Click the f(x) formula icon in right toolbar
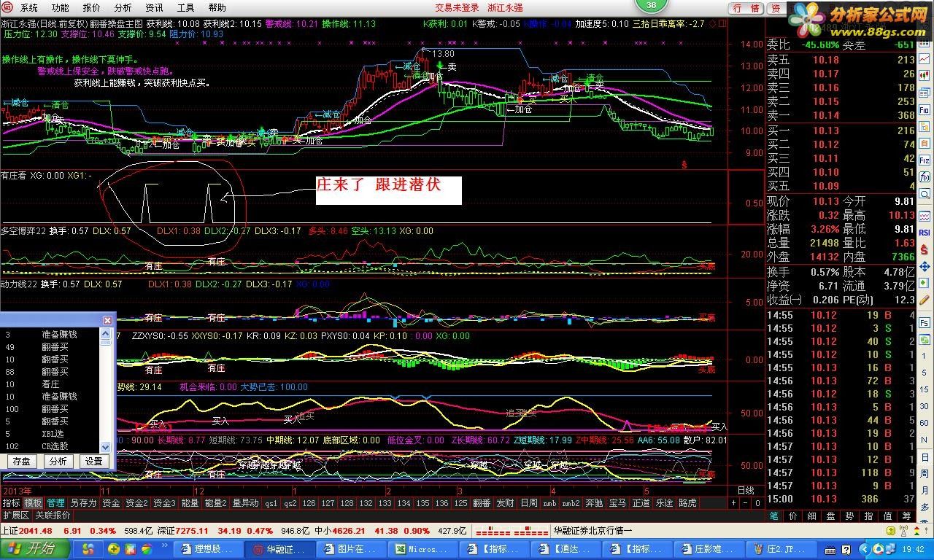The width and height of the screenshot is (934, 560). 925,179
